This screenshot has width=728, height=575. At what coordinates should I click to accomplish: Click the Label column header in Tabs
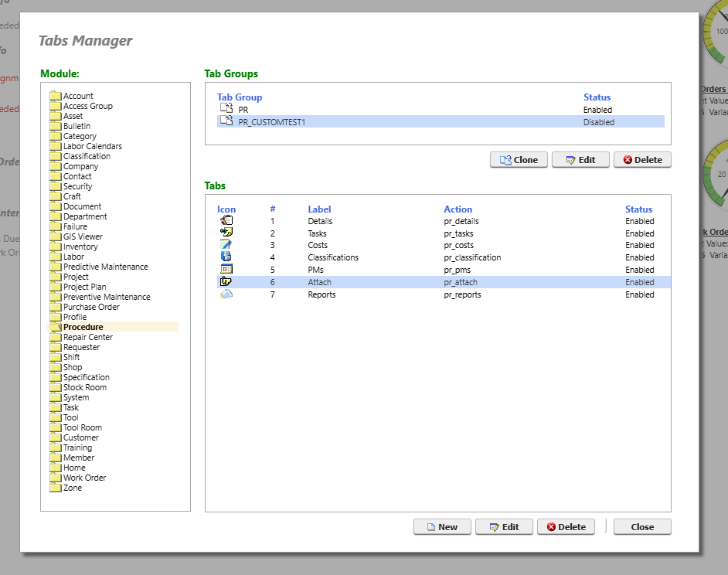[319, 209]
